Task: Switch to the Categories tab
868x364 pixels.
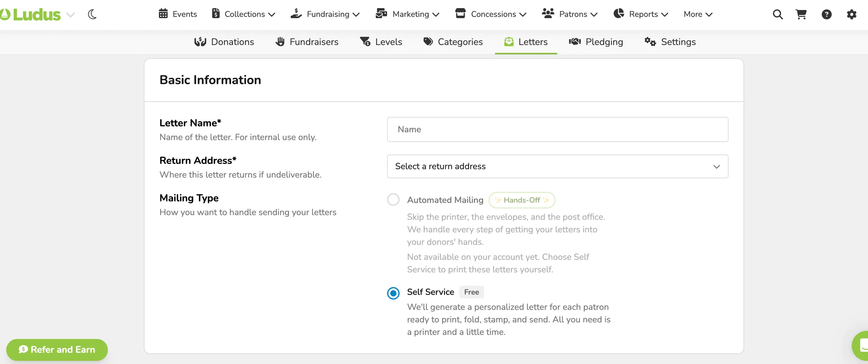Action: click(453, 42)
